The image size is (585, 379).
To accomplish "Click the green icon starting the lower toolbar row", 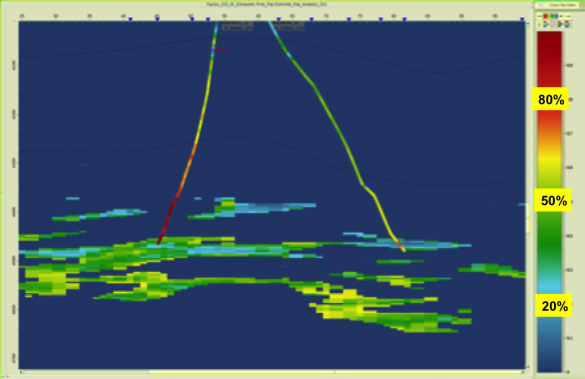I will click(x=539, y=24).
